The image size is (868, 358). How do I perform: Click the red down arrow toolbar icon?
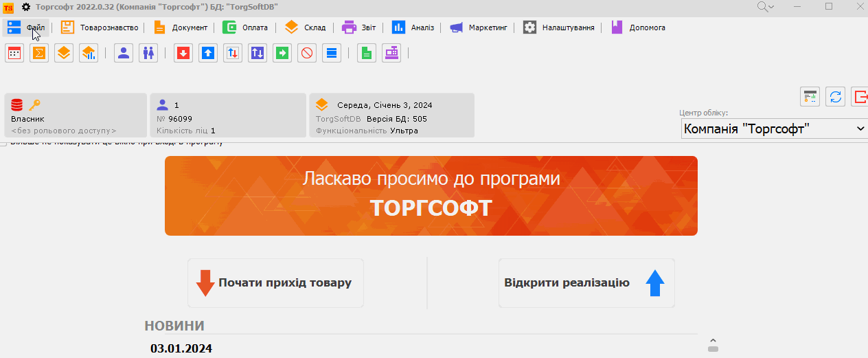183,53
